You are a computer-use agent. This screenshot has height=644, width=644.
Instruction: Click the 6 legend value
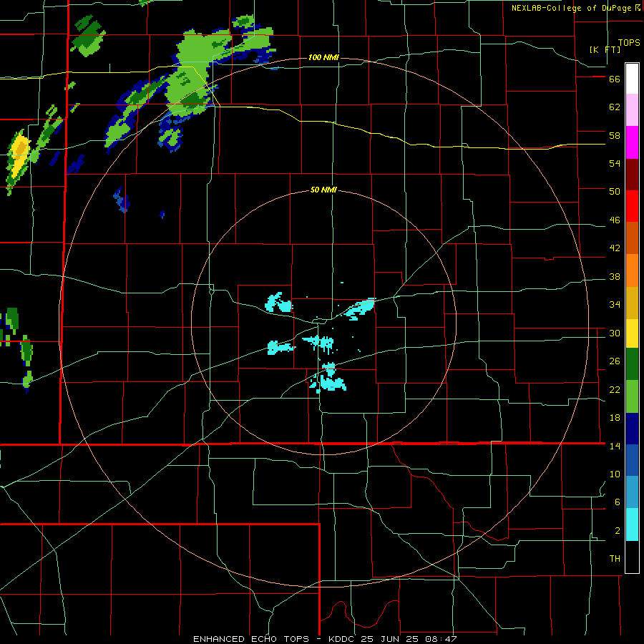tap(618, 502)
